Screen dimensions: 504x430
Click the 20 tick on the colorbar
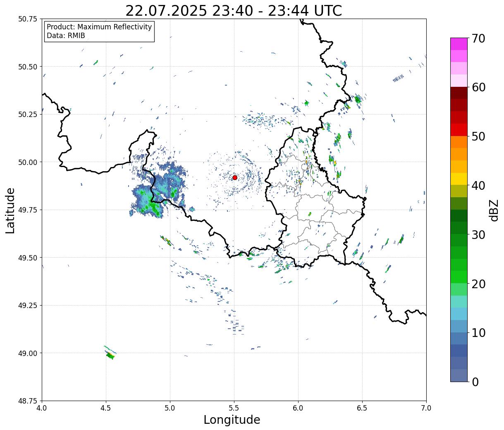tap(478, 284)
